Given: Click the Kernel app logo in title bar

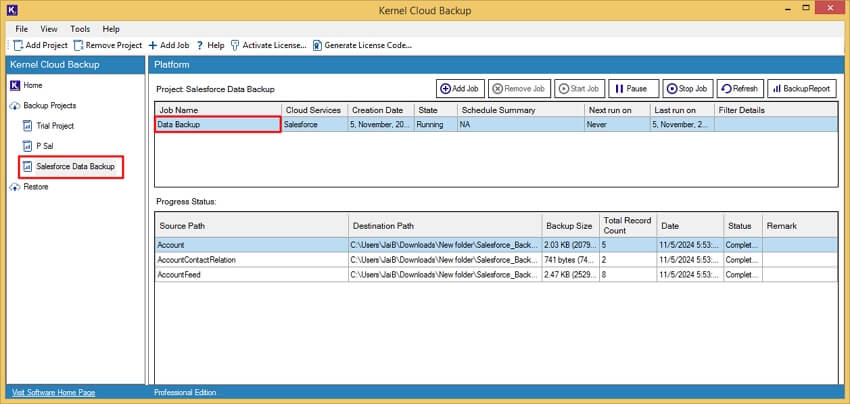Looking at the screenshot, I should pyautogui.click(x=12, y=10).
